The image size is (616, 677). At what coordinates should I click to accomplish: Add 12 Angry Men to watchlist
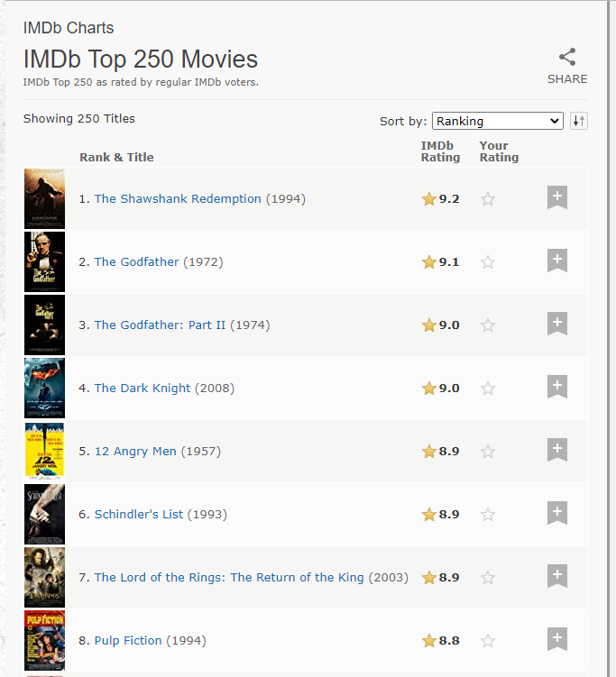557,450
